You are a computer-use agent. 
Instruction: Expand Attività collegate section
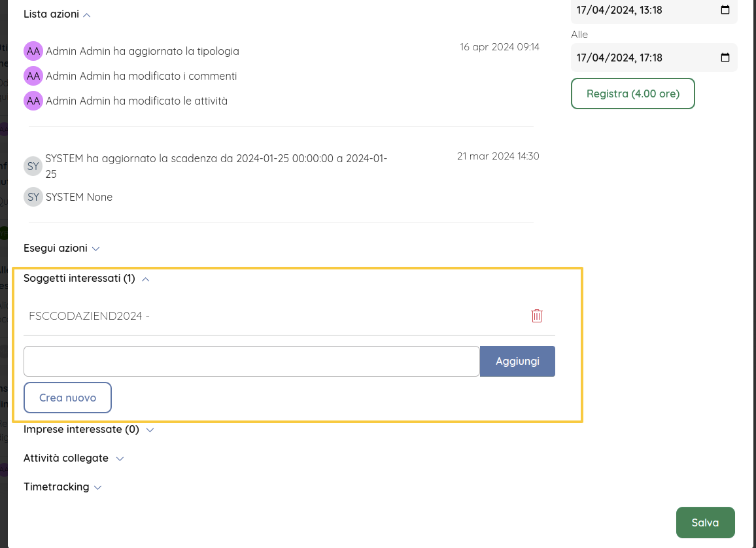click(x=120, y=459)
